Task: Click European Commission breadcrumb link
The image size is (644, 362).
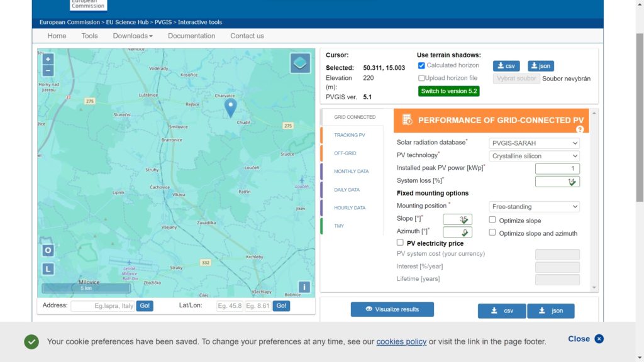Action: pyautogui.click(x=70, y=22)
